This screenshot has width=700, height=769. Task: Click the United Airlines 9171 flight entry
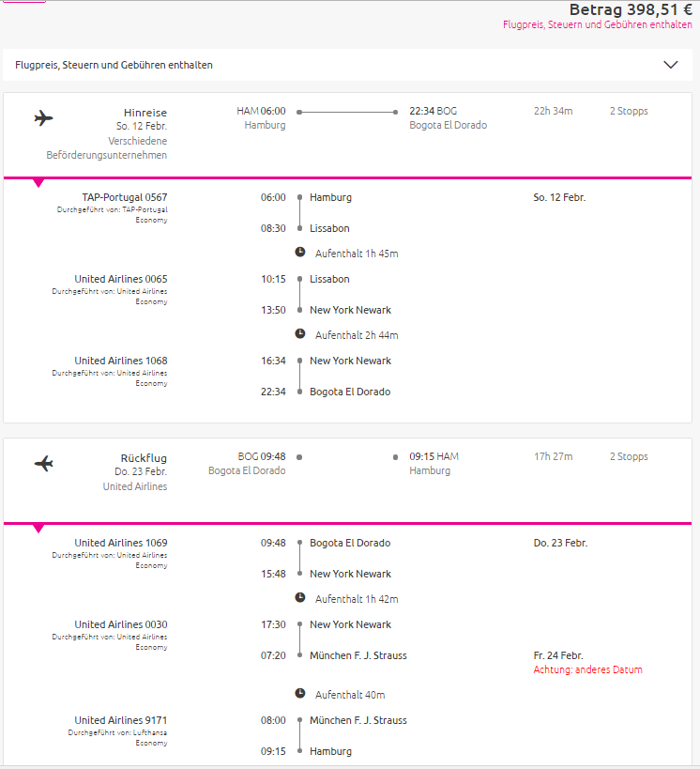point(121,720)
